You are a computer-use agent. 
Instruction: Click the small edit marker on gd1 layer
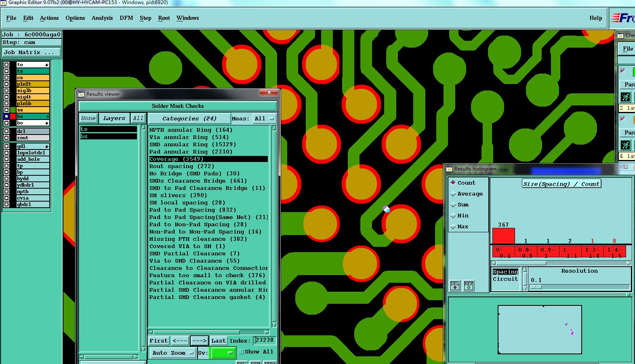tap(47, 146)
